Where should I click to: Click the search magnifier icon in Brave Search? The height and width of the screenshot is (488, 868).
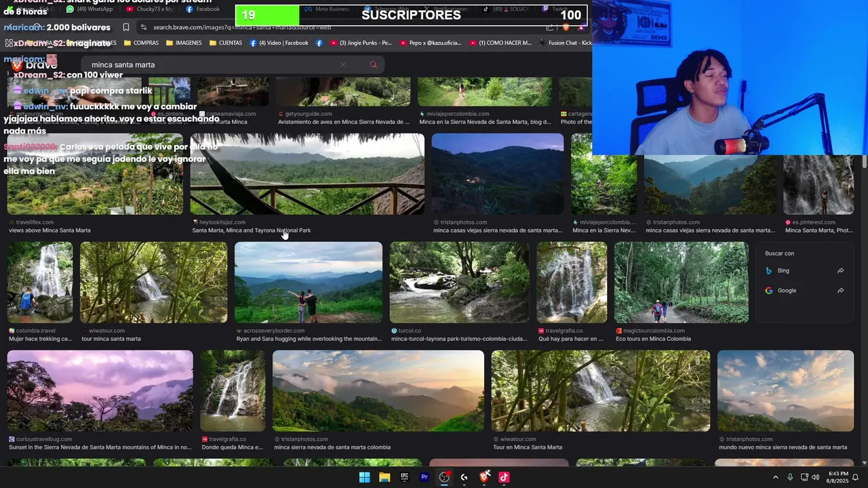pyautogui.click(x=373, y=64)
